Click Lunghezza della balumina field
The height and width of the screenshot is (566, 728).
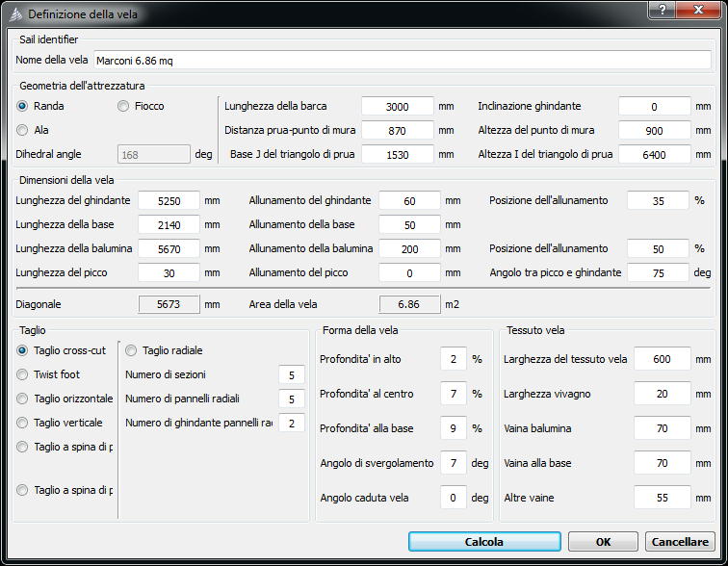(169, 249)
